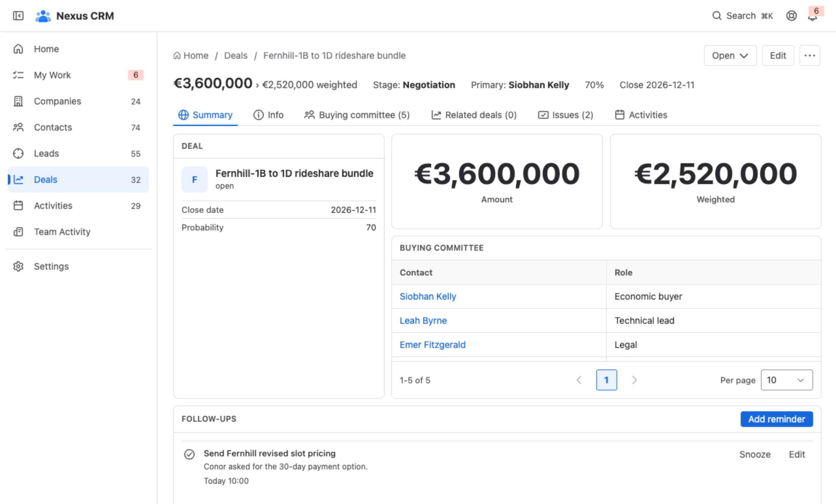Click Home in the breadcrumb
The width and height of the screenshot is (836, 504).
tap(191, 55)
